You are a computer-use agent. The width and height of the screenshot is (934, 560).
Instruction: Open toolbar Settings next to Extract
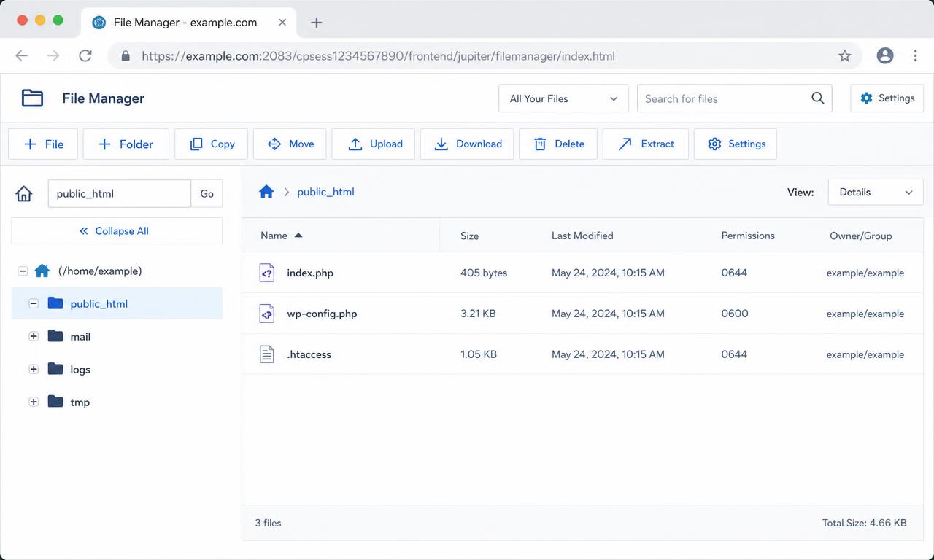coord(736,144)
